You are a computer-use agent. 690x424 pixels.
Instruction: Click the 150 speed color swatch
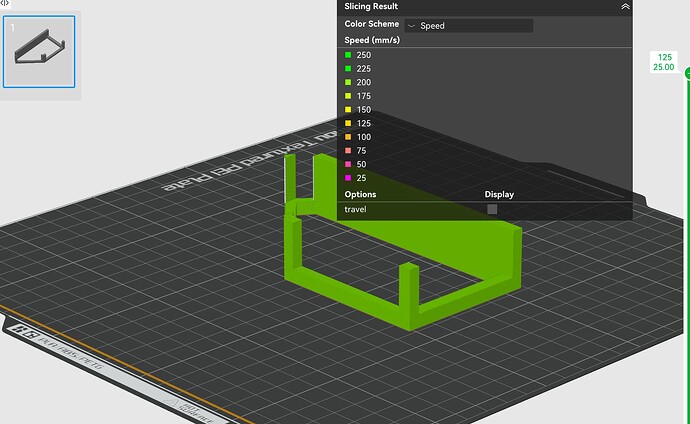pos(348,110)
